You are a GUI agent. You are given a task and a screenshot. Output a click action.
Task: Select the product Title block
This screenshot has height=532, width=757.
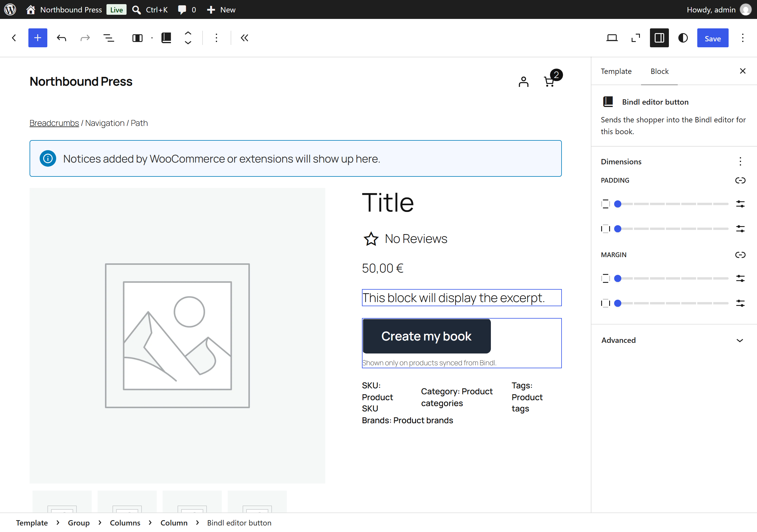(388, 202)
